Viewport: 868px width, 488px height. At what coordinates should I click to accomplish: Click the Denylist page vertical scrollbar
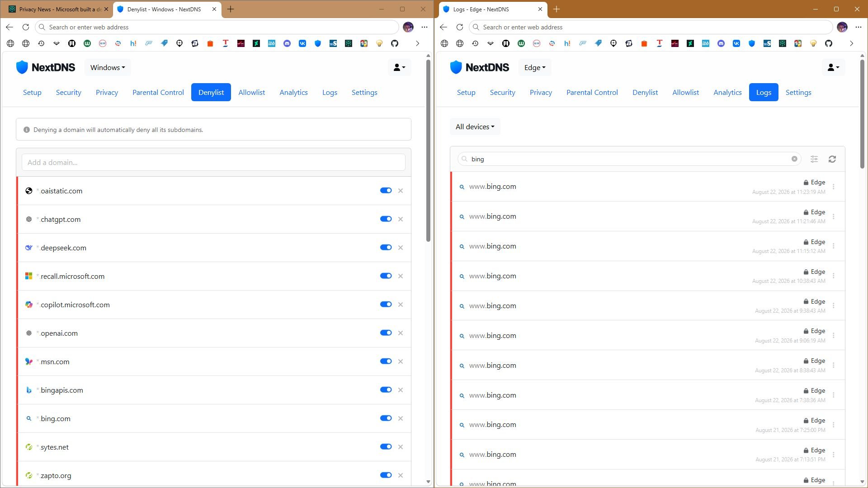pos(428,150)
